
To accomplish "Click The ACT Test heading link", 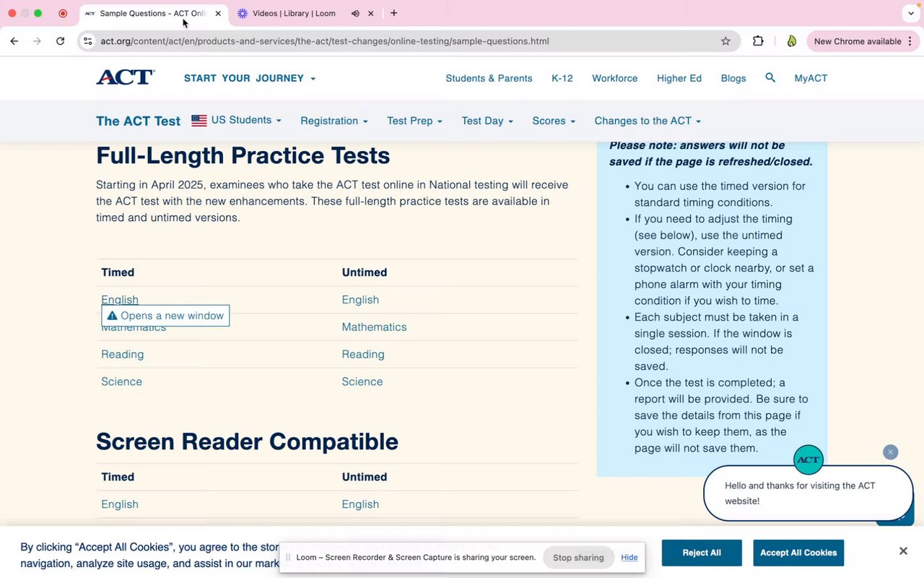I will [138, 121].
